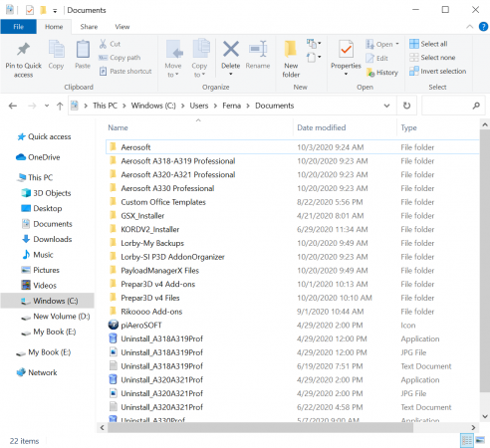Click the Copy ribbon icon

(x=57, y=50)
